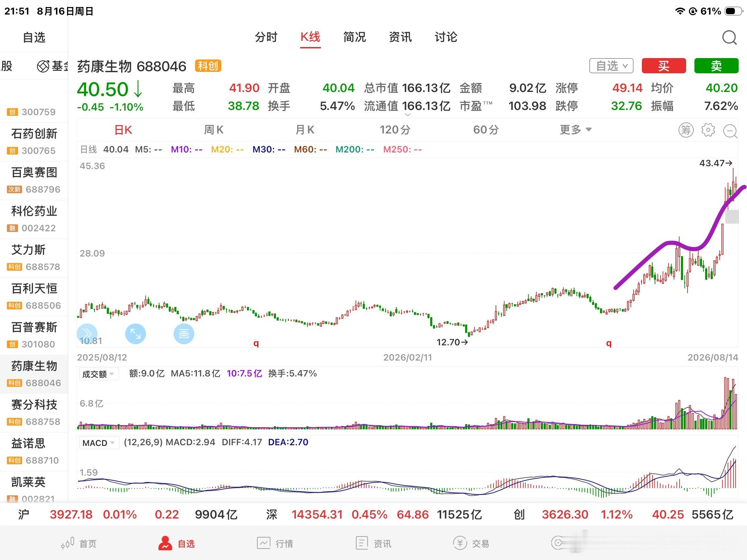Viewport: 747px width, 560px height.
Task: Open the 成交额 indicator dropdown
Action: 99,374
